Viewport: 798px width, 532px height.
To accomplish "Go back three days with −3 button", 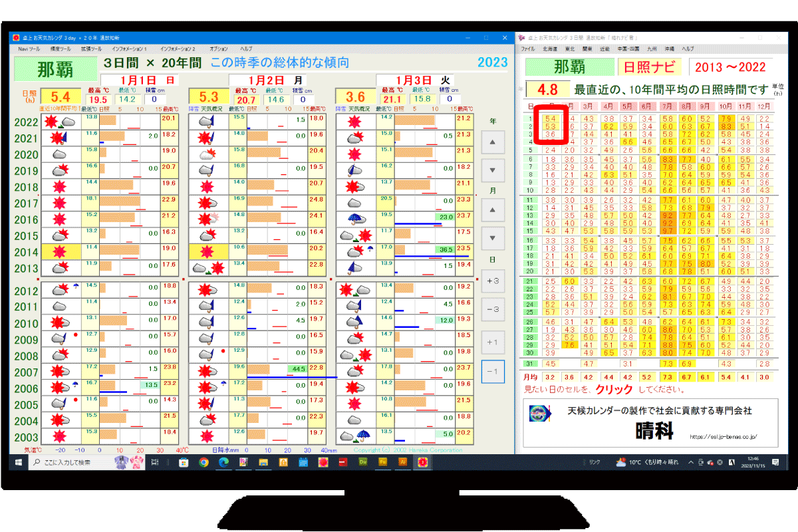I will [x=492, y=309].
